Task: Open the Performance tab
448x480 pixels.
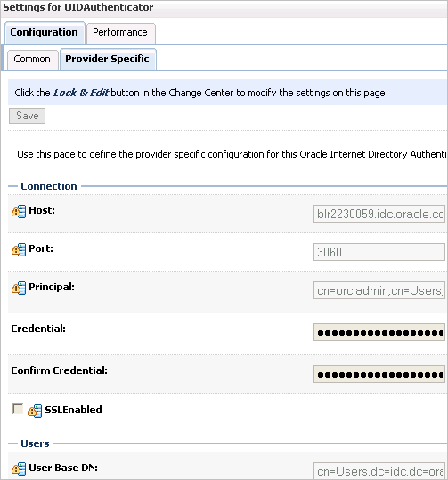Action: point(120,33)
